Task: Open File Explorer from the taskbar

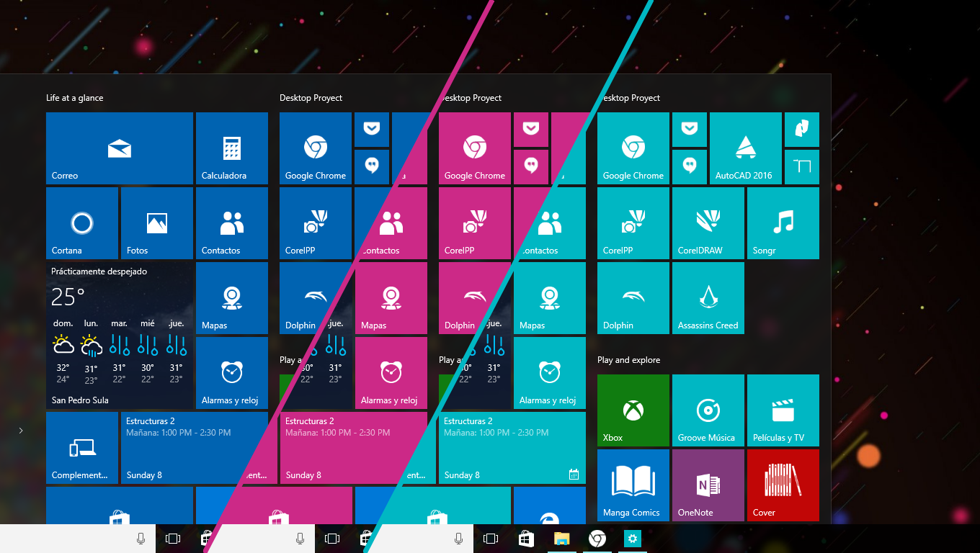Action: [561, 538]
